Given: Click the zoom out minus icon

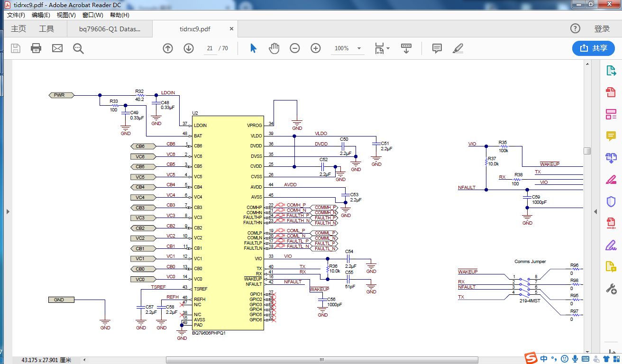Looking at the screenshot, I should point(295,48).
